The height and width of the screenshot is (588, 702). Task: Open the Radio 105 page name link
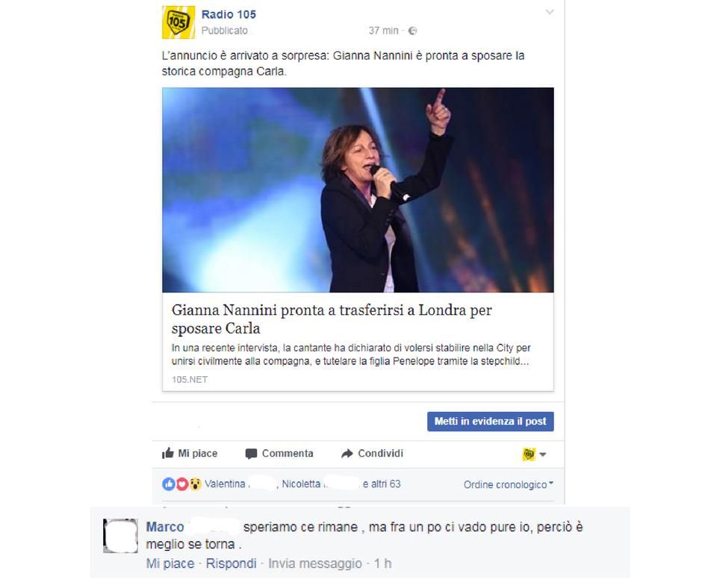(x=229, y=14)
